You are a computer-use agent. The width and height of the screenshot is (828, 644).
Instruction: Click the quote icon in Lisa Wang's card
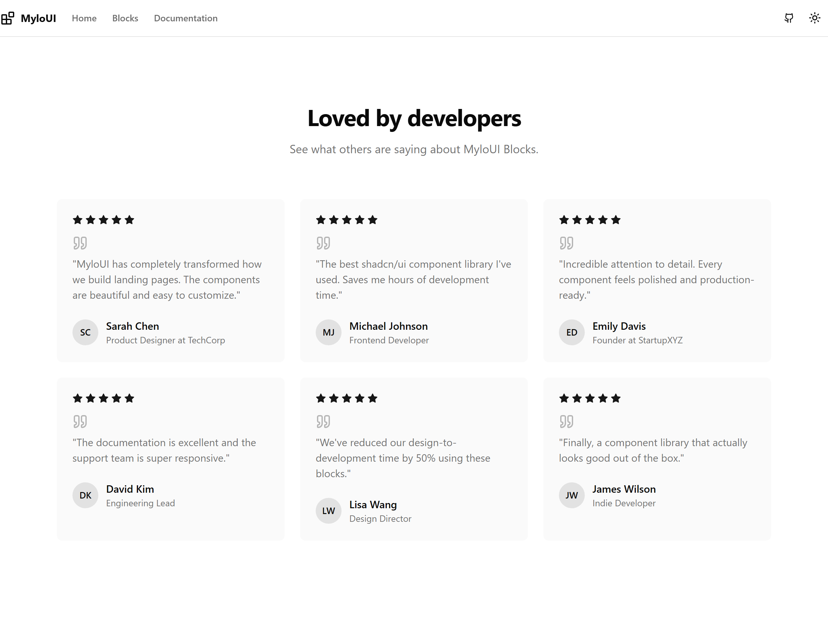point(323,422)
